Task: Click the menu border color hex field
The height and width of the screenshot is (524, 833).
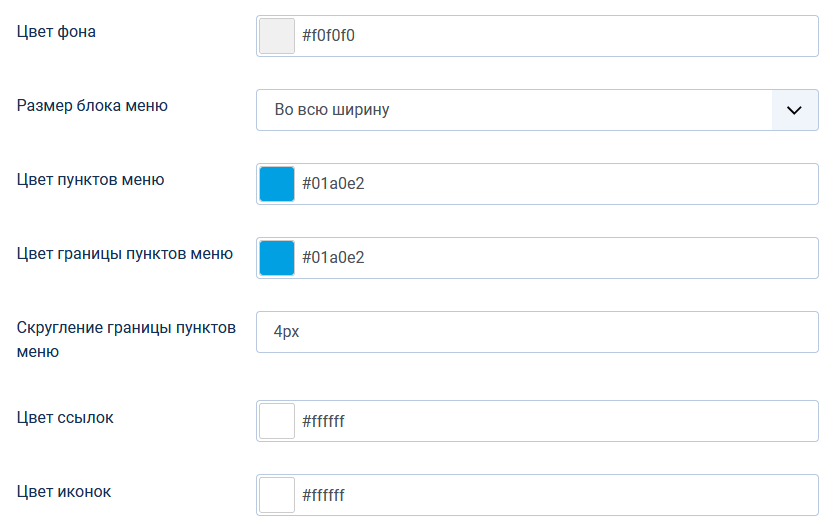Action: (556, 258)
